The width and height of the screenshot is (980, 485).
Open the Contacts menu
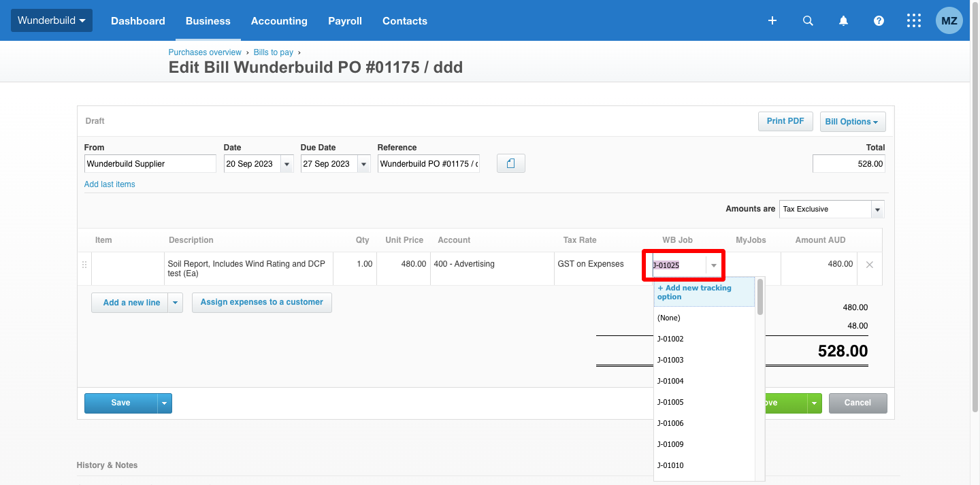pyautogui.click(x=405, y=21)
